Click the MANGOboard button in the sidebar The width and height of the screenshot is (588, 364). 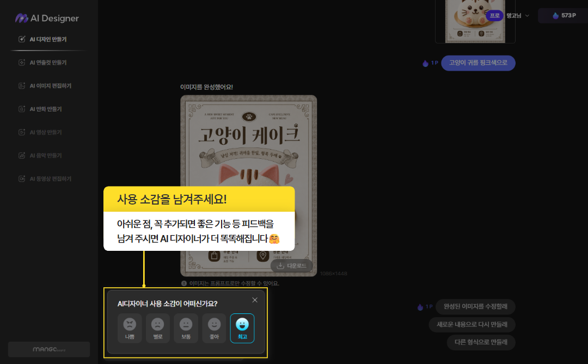point(49,349)
